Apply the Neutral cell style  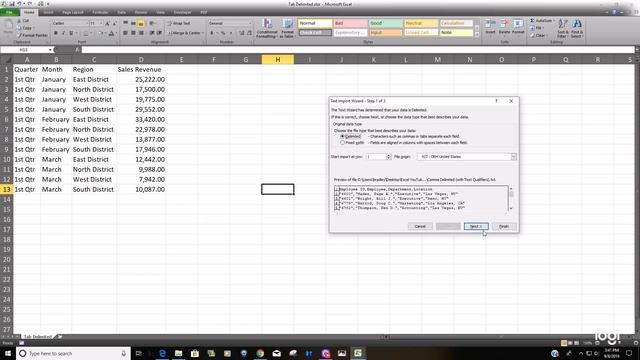[421, 23]
